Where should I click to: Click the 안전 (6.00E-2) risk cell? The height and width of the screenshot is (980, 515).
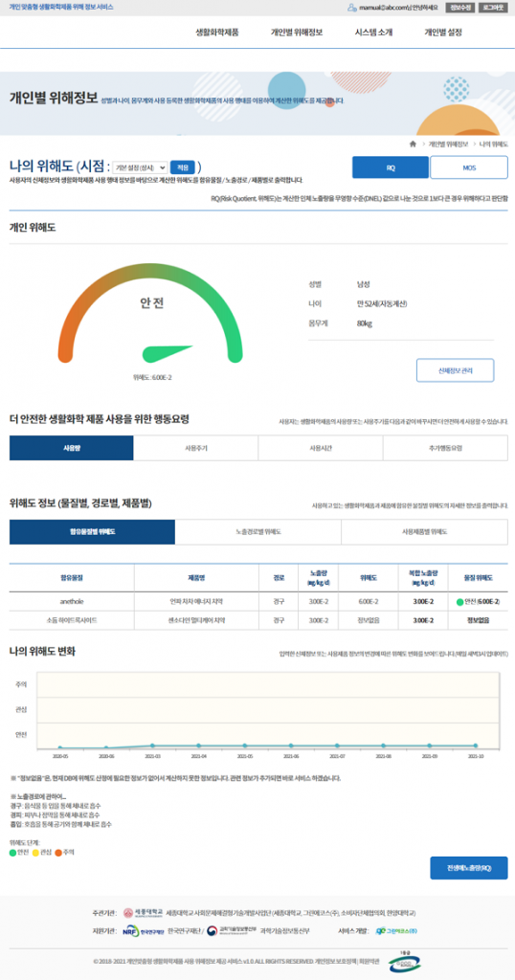[480, 601]
